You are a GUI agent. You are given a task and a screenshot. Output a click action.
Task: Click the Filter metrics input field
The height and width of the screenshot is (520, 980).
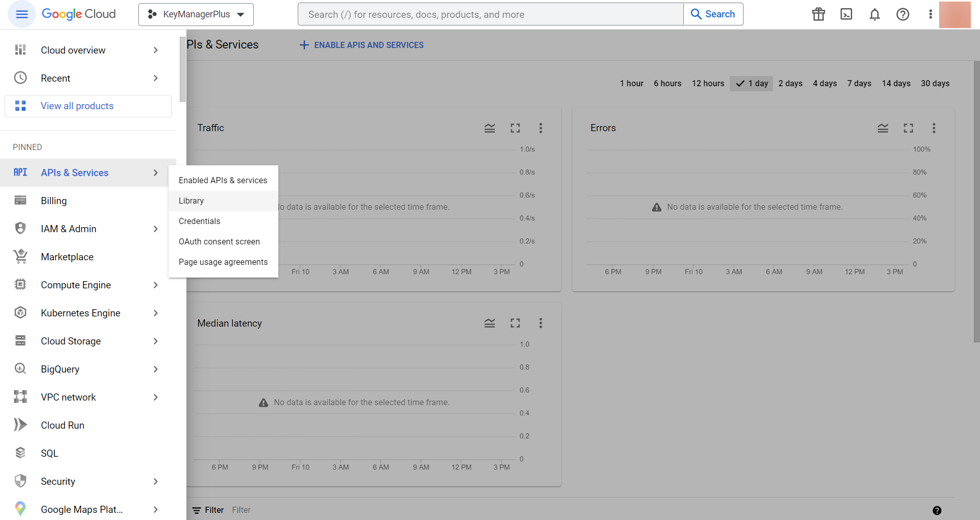(x=241, y=509)
